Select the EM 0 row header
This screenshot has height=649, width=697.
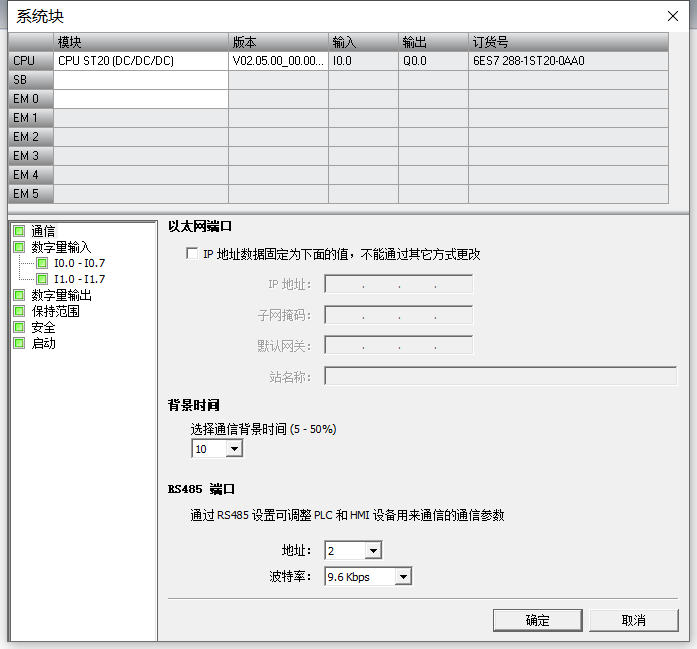(31, 99)
